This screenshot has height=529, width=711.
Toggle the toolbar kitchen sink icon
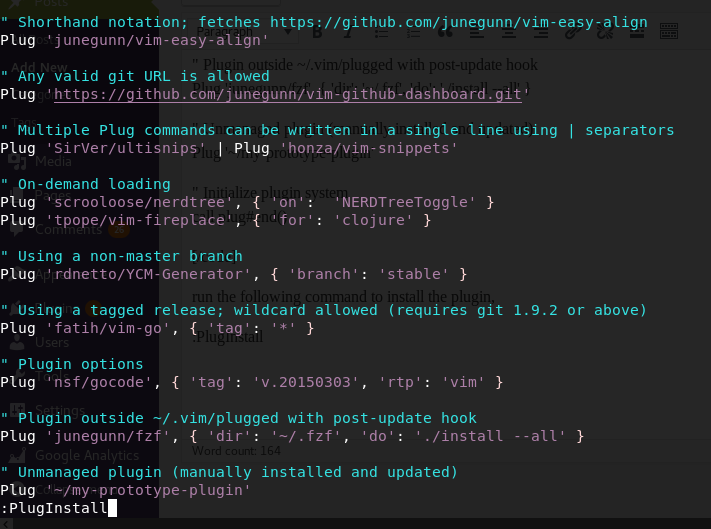(668, 32)
